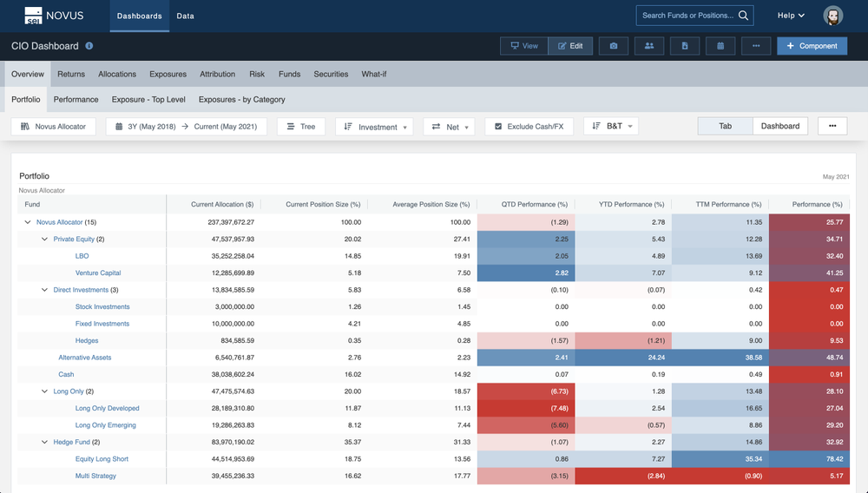Click the camera snapshot icon

pos(614,46)
